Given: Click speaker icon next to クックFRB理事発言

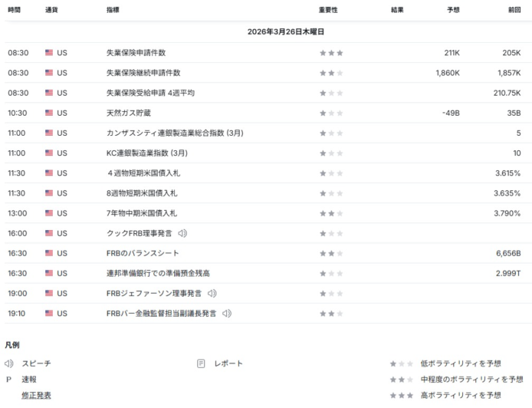Looking at the screenshot, I should coord(182,233).
